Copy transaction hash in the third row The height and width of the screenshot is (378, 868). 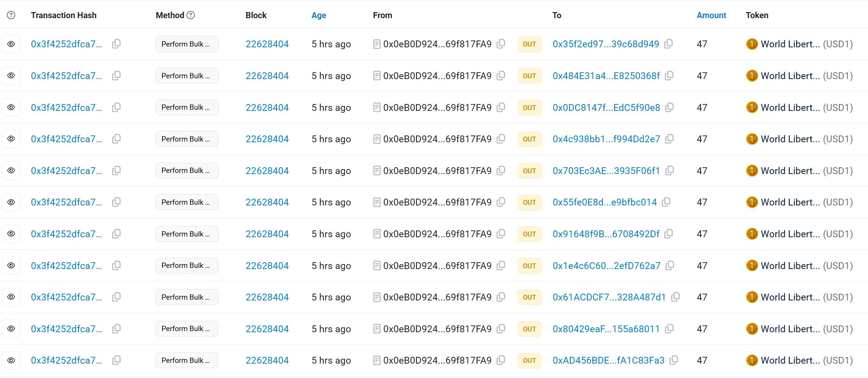pos(117,107)
